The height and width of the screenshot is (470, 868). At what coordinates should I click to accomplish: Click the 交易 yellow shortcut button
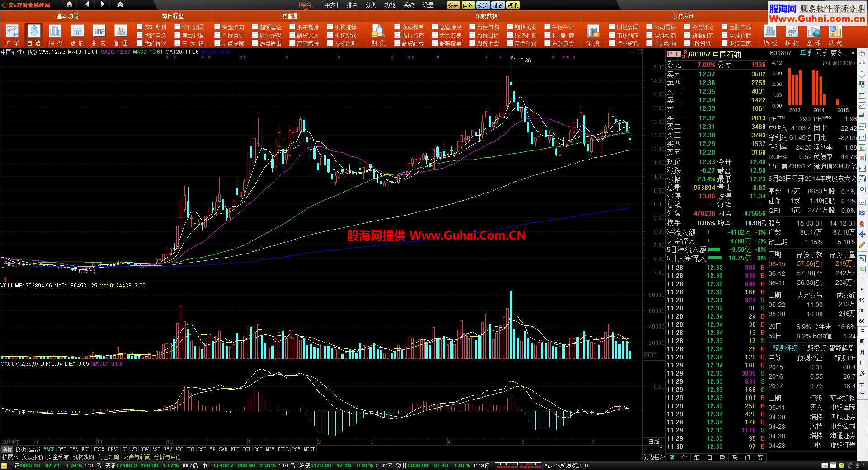point(453,5)
